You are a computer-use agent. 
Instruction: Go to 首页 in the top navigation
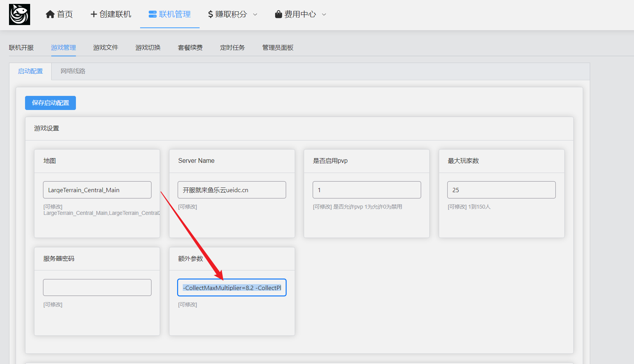[65, 14]
